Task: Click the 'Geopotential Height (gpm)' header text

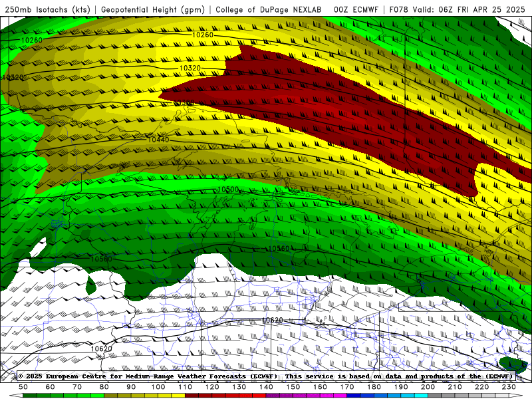Action: click(153, 10)
